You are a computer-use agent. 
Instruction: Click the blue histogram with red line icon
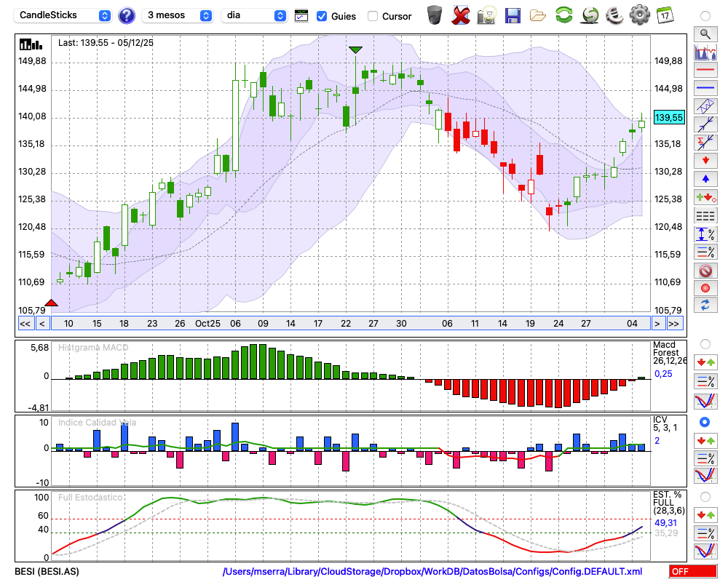[705, 52]
